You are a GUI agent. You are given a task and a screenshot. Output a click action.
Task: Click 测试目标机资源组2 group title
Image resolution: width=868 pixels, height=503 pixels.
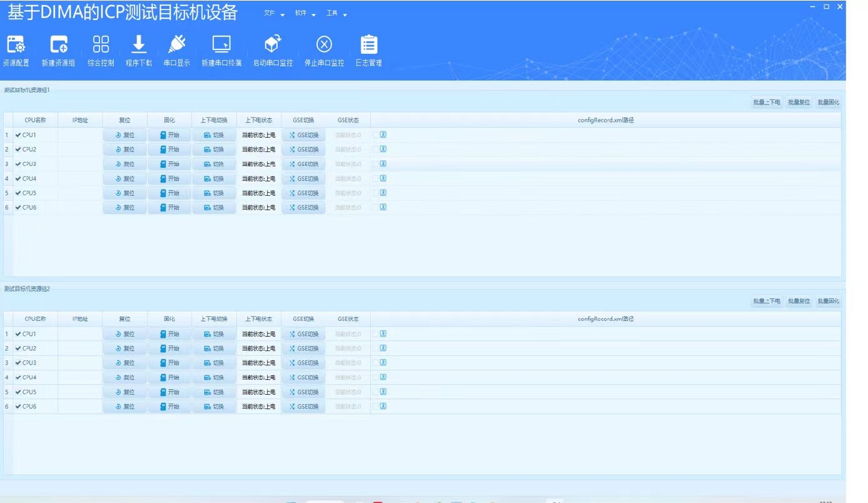27,289
